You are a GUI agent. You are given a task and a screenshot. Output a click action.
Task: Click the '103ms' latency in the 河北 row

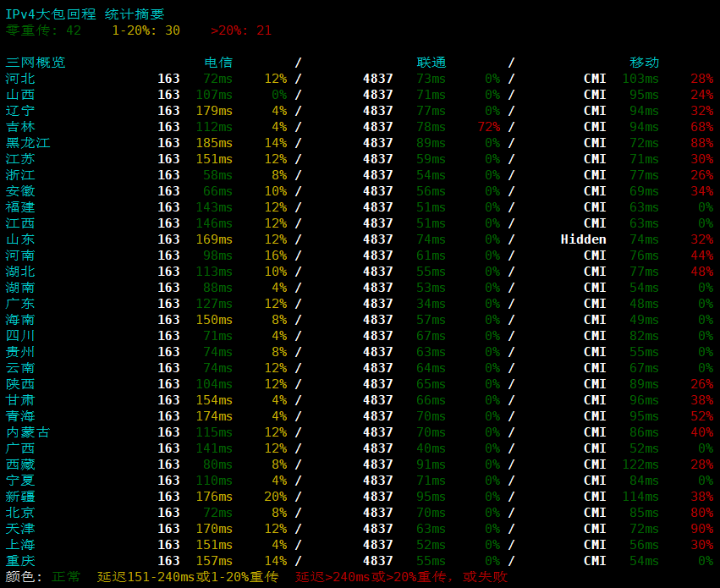coord(640,79)
